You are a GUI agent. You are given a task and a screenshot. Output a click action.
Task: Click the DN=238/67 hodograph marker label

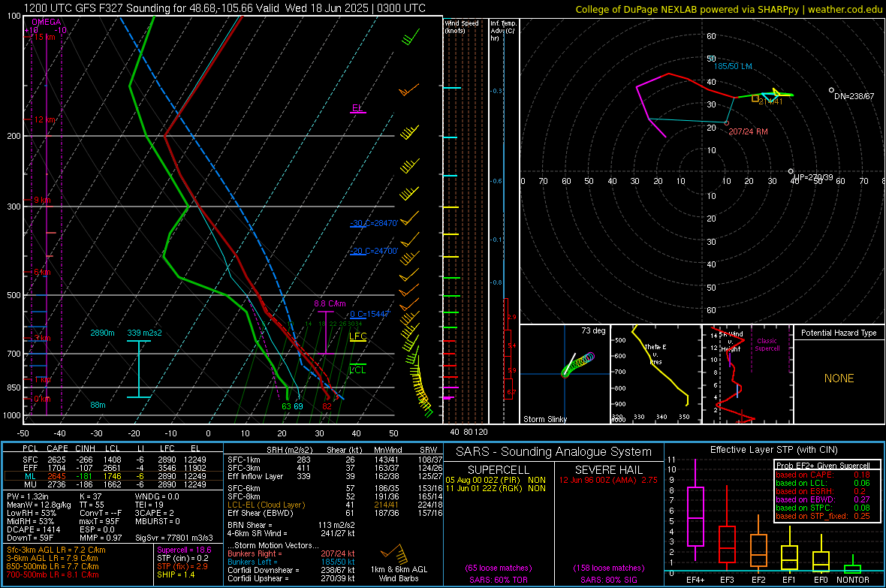point(854,96)
